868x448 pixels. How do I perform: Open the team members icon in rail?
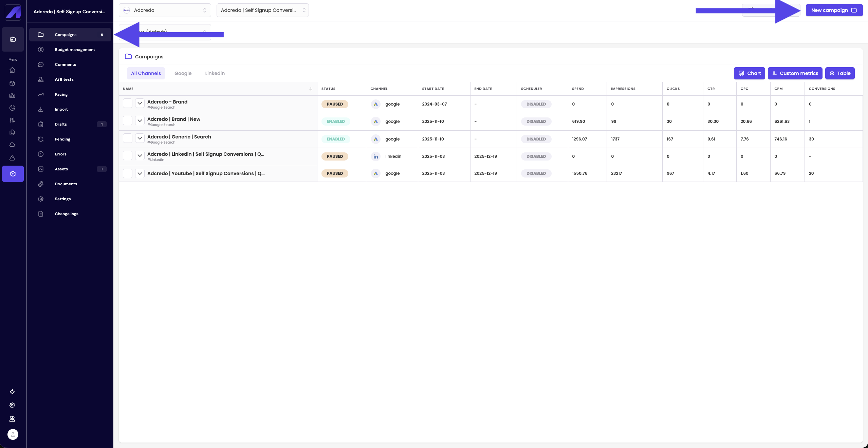point(12,419)
